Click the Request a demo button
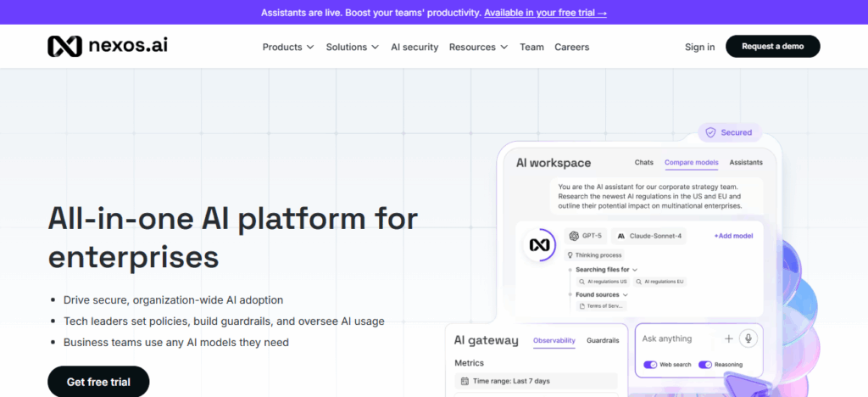The image size is (868, 397). [x=772, y=47]
